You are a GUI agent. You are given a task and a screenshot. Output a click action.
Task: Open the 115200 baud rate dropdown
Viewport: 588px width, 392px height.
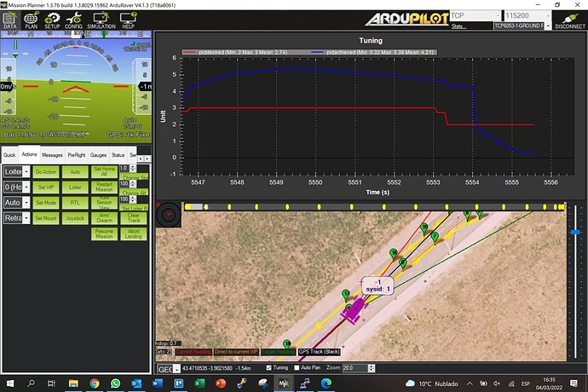coord(548,15)
